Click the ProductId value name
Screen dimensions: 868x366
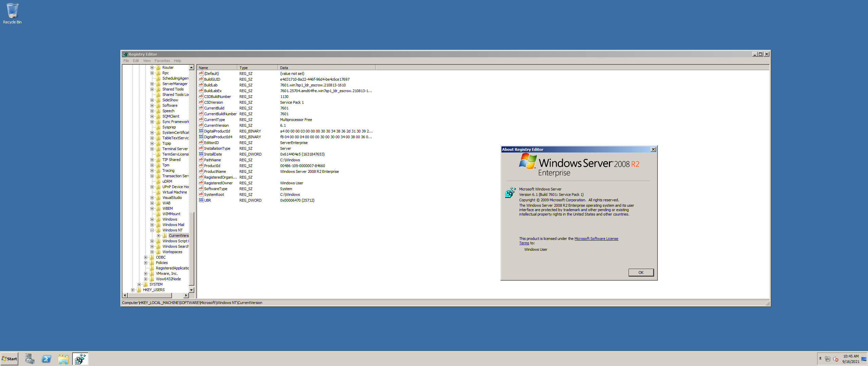212,166
